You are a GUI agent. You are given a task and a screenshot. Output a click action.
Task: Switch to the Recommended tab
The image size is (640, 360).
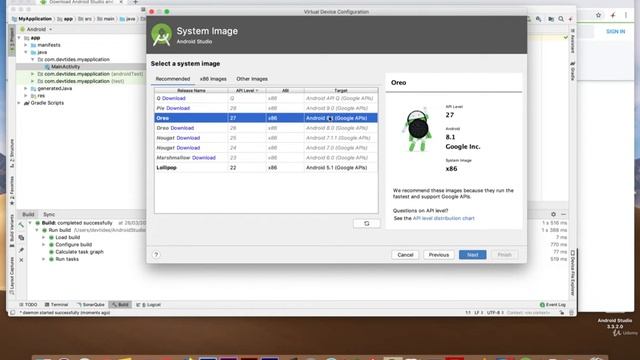[x=173, y=79]
